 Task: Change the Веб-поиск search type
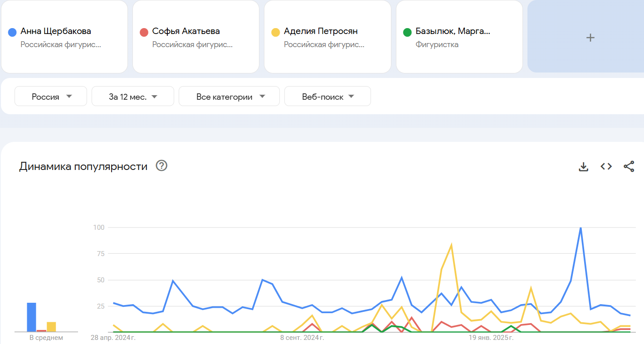click(x=327, y=97)
